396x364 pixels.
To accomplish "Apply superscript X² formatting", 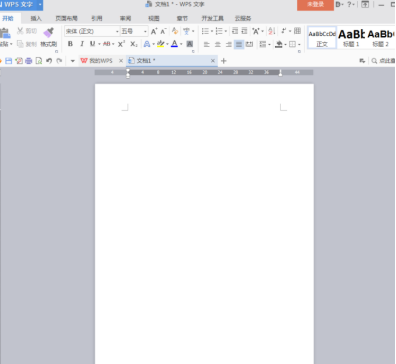I will coord(121,44).
